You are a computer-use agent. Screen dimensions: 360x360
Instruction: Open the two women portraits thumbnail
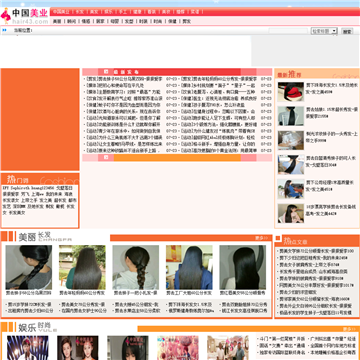[78, 348]
